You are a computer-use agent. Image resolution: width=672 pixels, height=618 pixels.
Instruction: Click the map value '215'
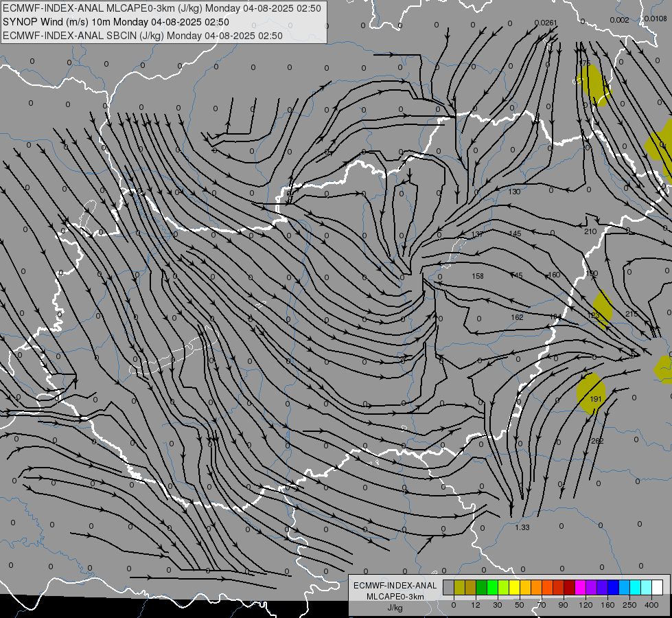pos(632,314)
